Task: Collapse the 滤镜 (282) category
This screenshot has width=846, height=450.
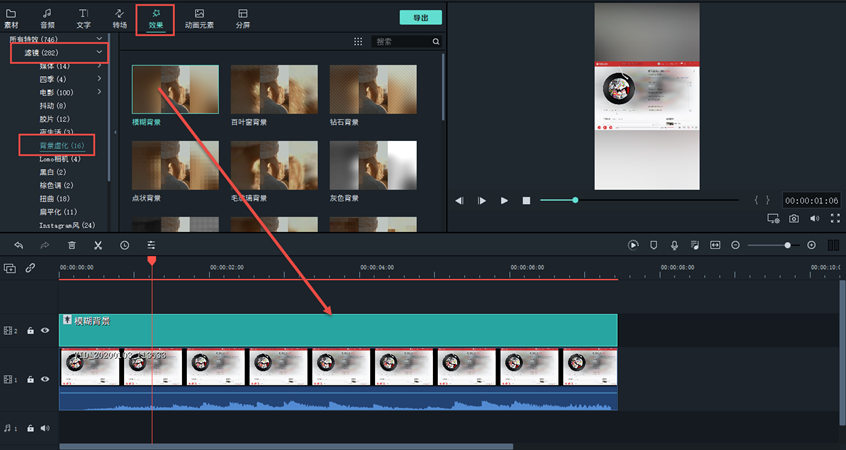Action: pyautogui.click(x=98, y=52)
